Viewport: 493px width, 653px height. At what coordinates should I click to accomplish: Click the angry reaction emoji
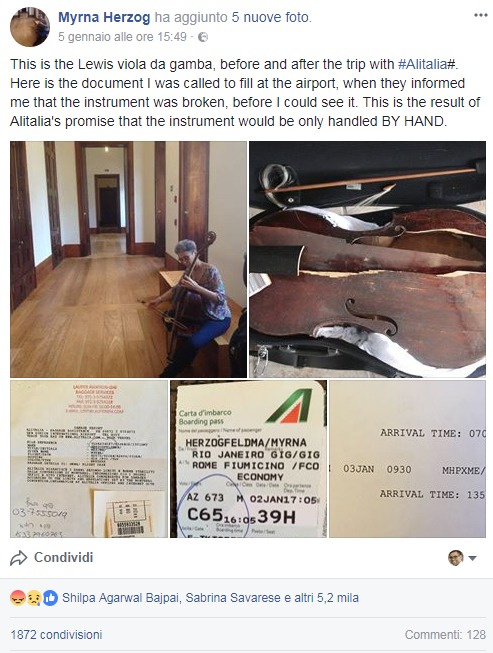[17, 598]
